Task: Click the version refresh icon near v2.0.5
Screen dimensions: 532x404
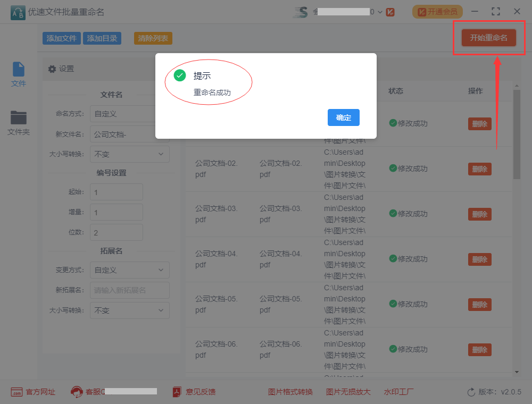Action: click(x=470, y=392)
